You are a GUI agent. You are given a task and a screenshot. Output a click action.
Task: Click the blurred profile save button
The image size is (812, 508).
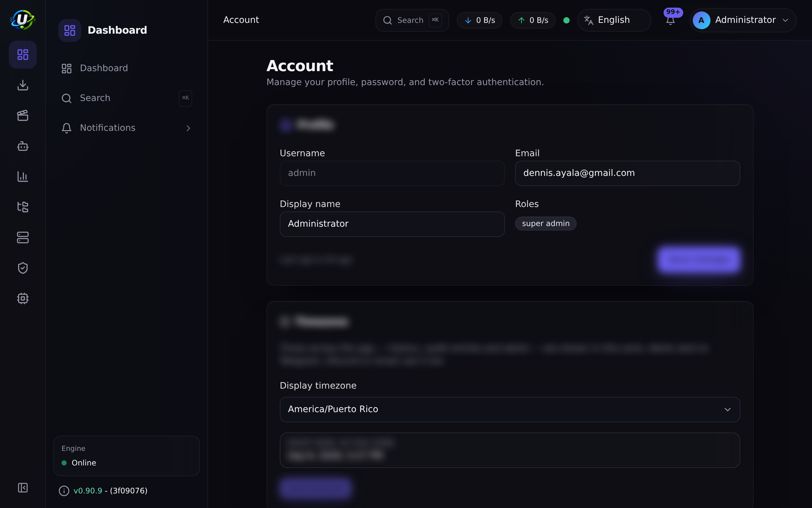point(698,260)
